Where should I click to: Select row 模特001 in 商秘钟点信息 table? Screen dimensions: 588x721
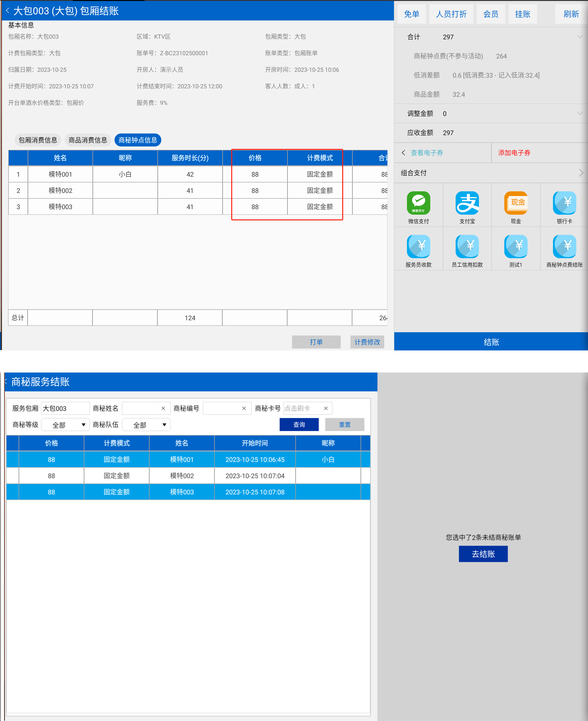pyautogui.click(x=198, y=174)
